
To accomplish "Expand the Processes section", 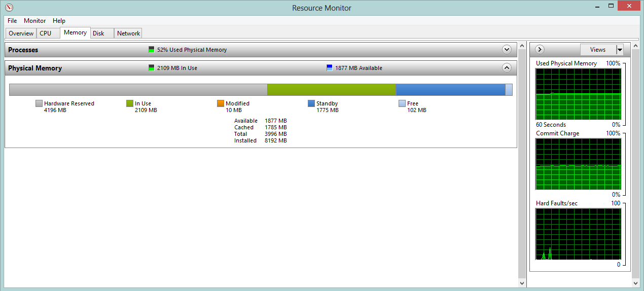I will click(506, 50).
